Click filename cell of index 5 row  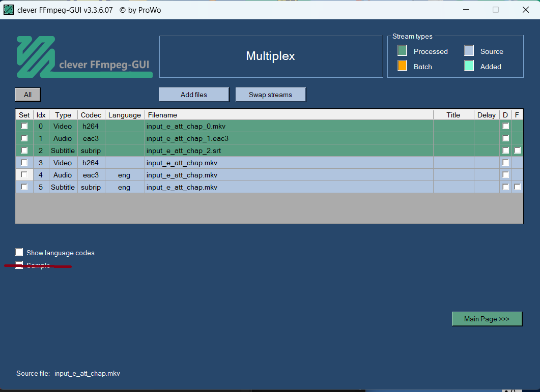[289, 187]
